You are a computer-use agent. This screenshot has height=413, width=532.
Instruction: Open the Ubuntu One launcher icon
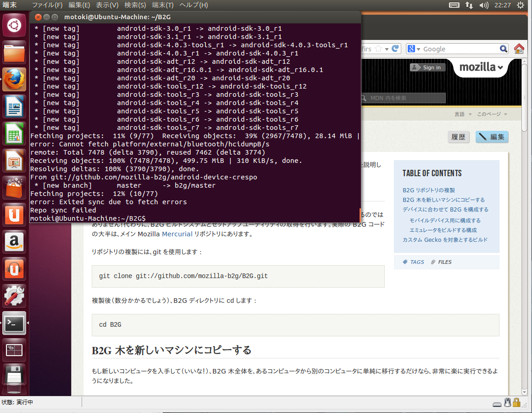coord(14,215)
